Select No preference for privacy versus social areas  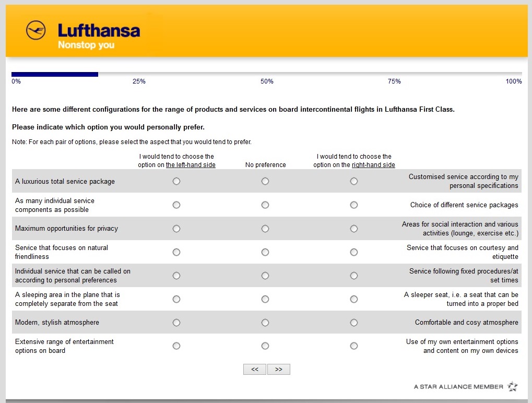point(265,229)
